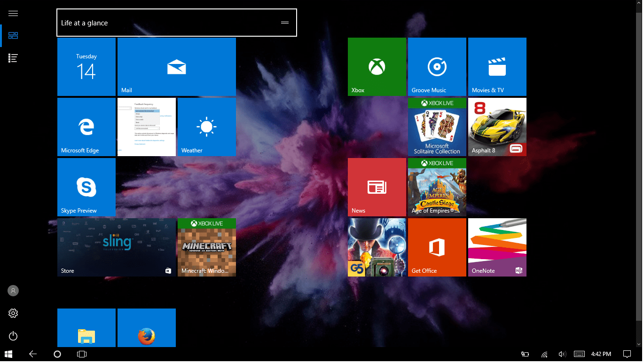
Task: Launch Age of Empires Castle Siege tile
Action: (437, 187)
